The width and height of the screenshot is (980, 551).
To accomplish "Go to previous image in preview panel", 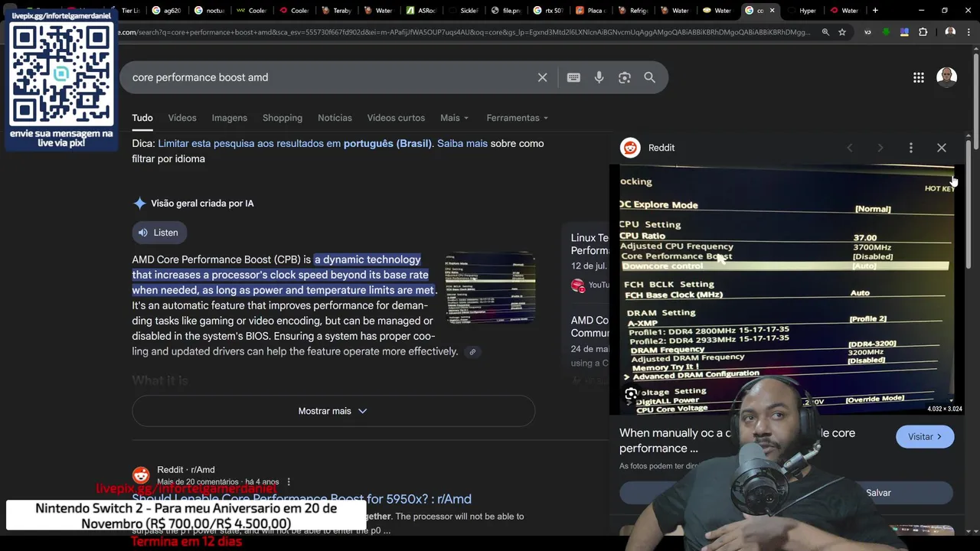I will pyautogui.click(x=850, y=148).
